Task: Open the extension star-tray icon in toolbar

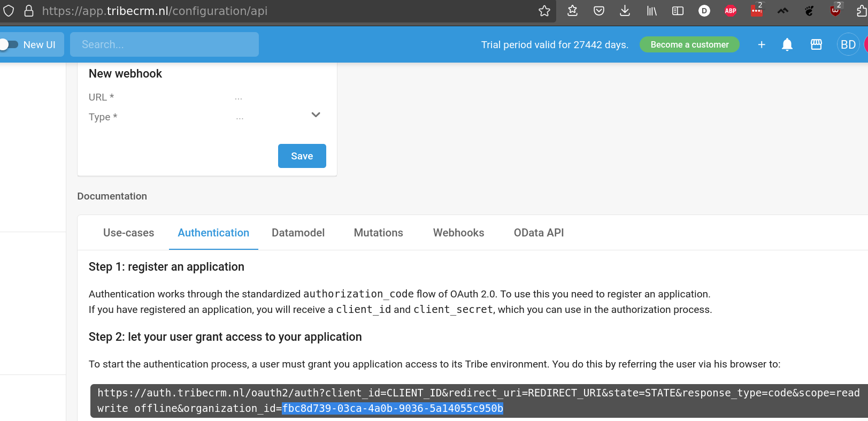Action: coord(572,11)
